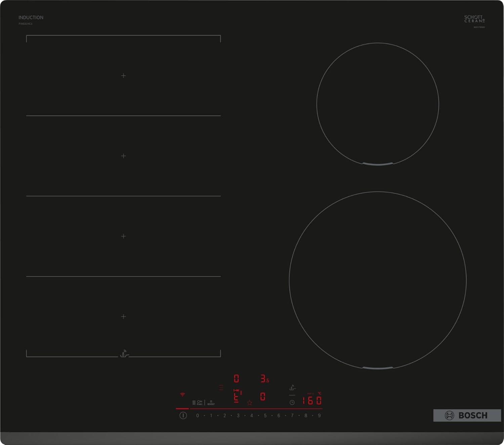Screen dimensions: 504x445
Task: Tap the red Wi-Fi Home Connect icon
Action: pyautogui.click(x=182, y=394)
